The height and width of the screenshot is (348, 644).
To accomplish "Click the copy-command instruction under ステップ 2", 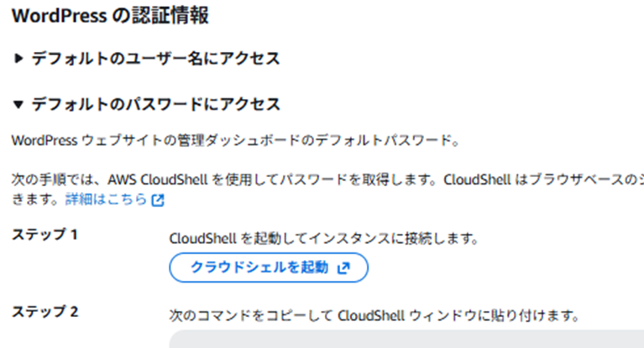I will point(373,316).
